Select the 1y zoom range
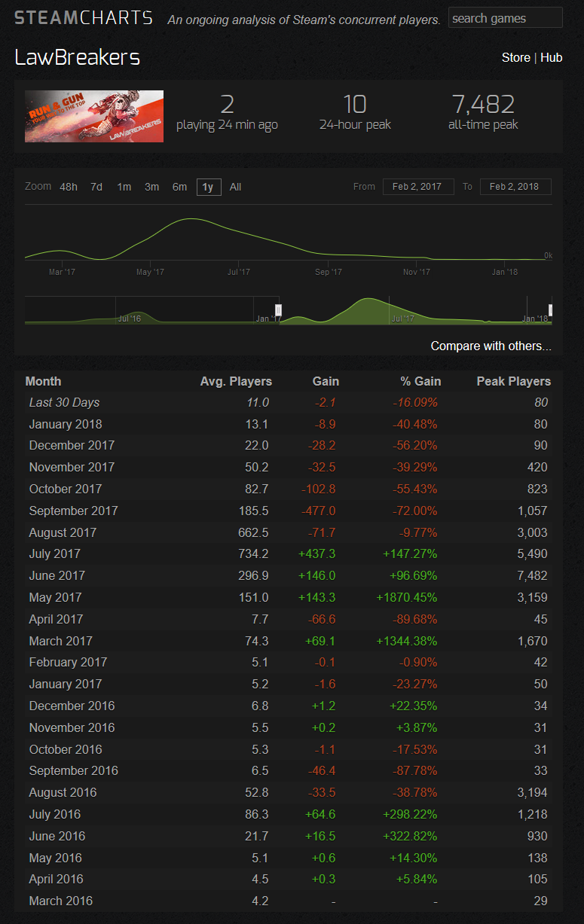The image size is (584, 924). [208, 187]
